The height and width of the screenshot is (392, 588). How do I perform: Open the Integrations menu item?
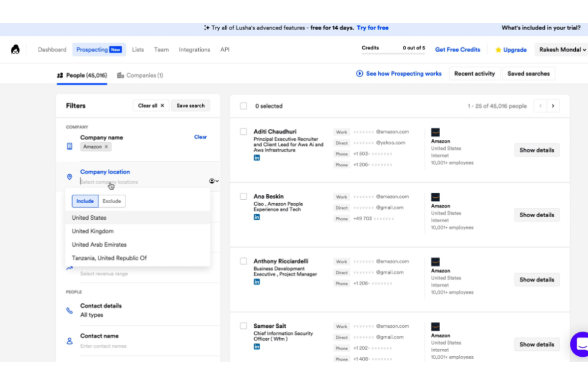(194, 50)
